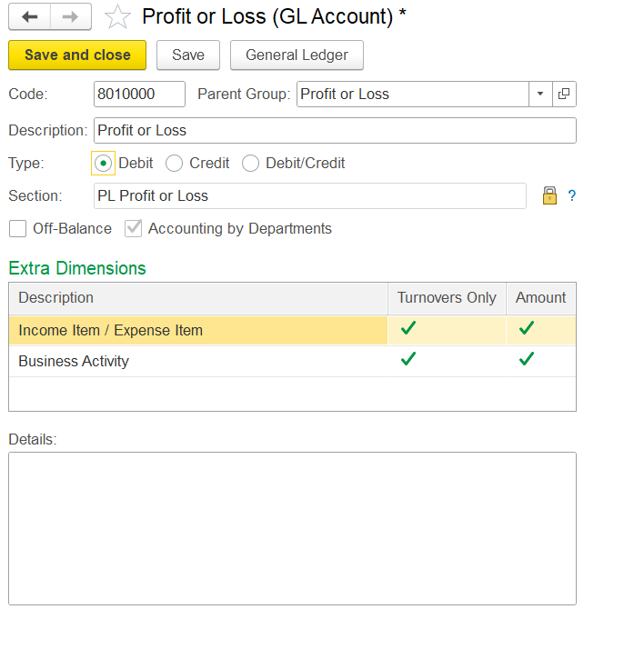Select the Business Activity dimension row
Screen dimensions: 644x659
(x=292, y=361)
